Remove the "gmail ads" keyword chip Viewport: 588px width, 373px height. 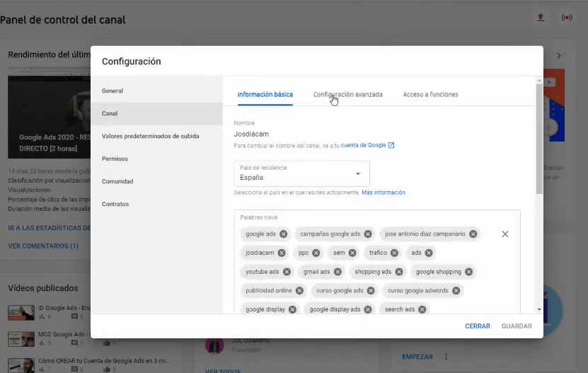click(x=338, y=272)
